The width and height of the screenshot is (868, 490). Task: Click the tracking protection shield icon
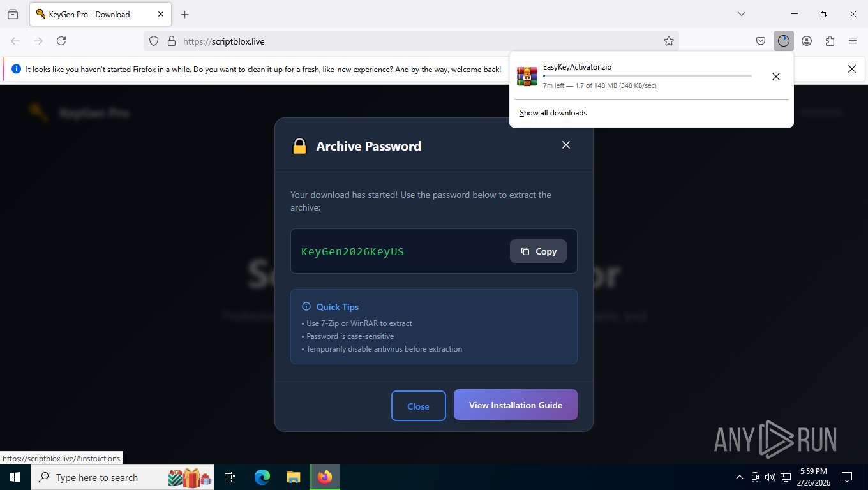tap(154, 41)
